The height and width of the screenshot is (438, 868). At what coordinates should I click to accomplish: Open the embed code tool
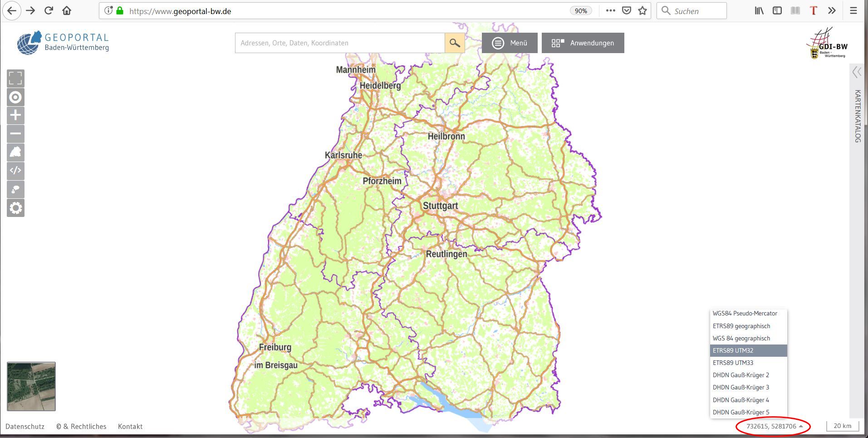click(x=15, y=171)
